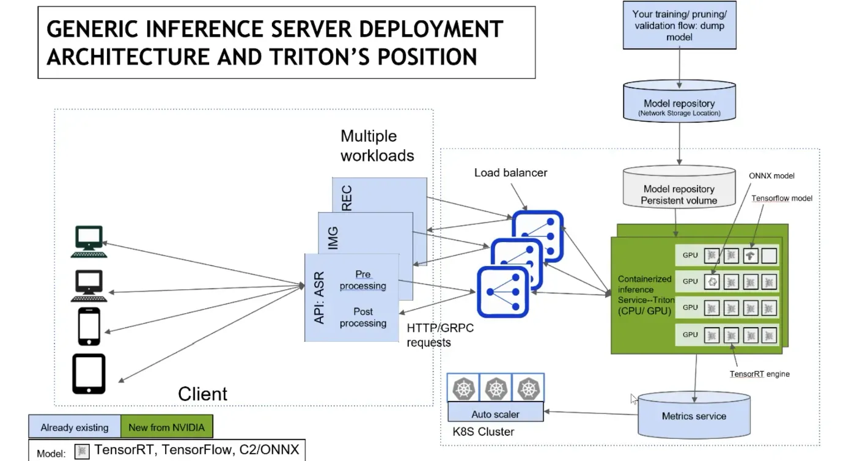Click the 'ONNX model' annotation label
Image resolution: width=868 pixels, height=461 pixels.
pyautogui.click(x=771, y=176)
